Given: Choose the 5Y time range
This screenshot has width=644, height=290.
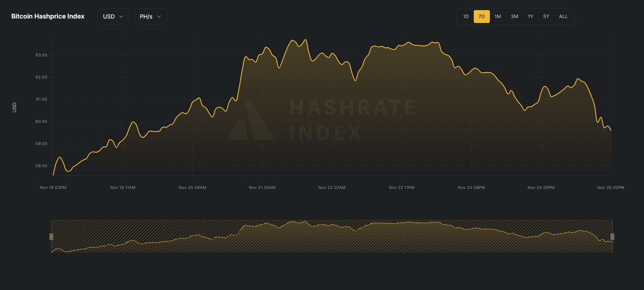Looking at the screenshot, I should pos(546,17).
